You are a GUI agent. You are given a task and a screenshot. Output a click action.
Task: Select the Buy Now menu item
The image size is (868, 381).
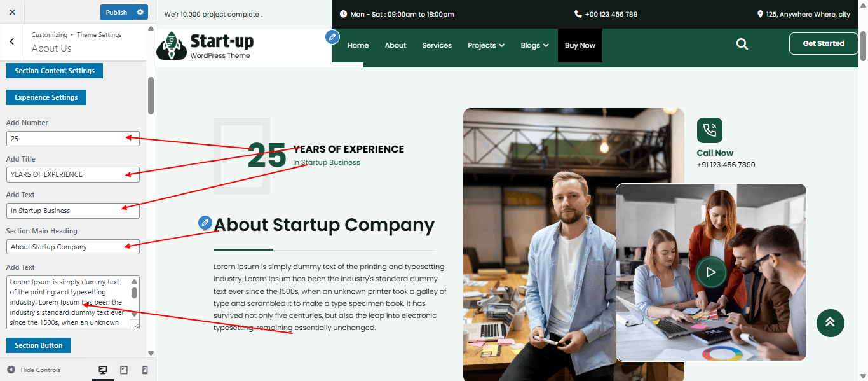pos(580,45)
